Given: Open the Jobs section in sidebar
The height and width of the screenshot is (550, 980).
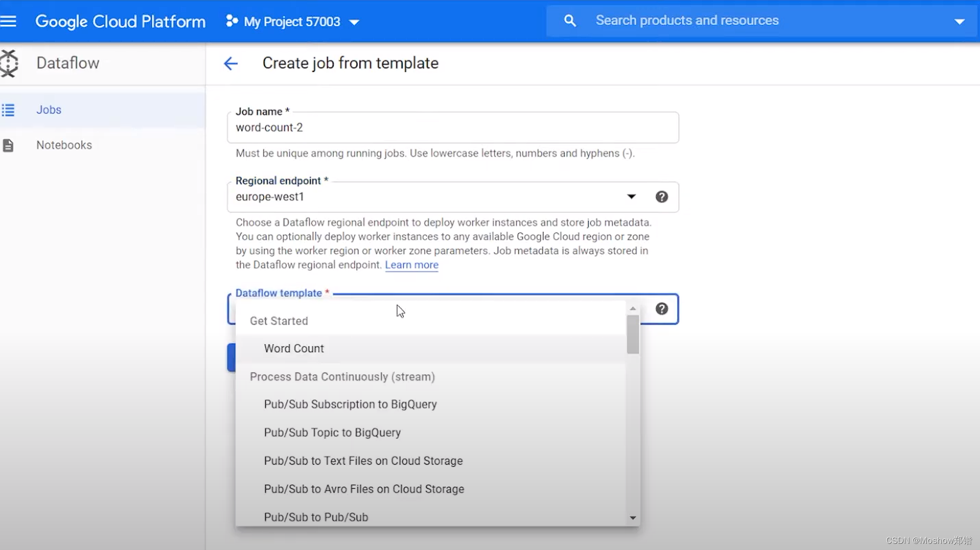Looking at the screenshot, I should click(102, 110).
